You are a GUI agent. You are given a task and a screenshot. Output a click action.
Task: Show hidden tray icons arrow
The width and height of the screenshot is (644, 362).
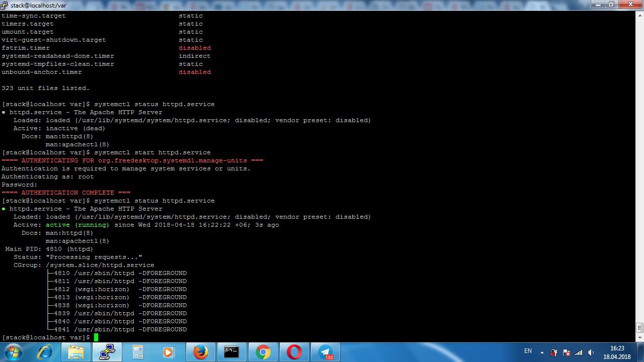coord(542,352)
